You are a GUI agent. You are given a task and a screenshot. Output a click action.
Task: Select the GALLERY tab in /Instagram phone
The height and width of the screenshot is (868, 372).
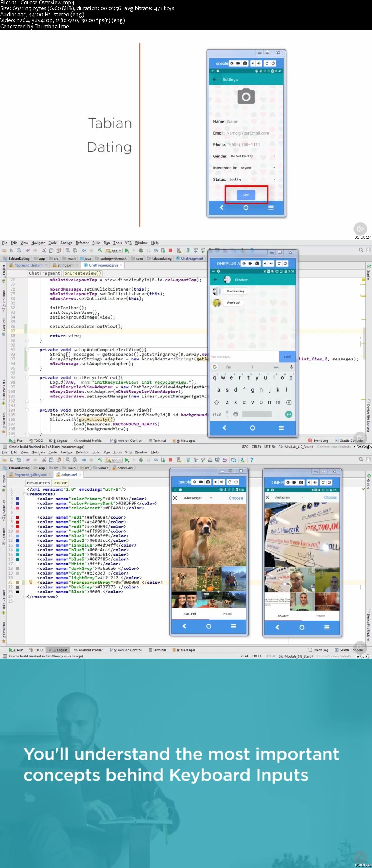283,616
